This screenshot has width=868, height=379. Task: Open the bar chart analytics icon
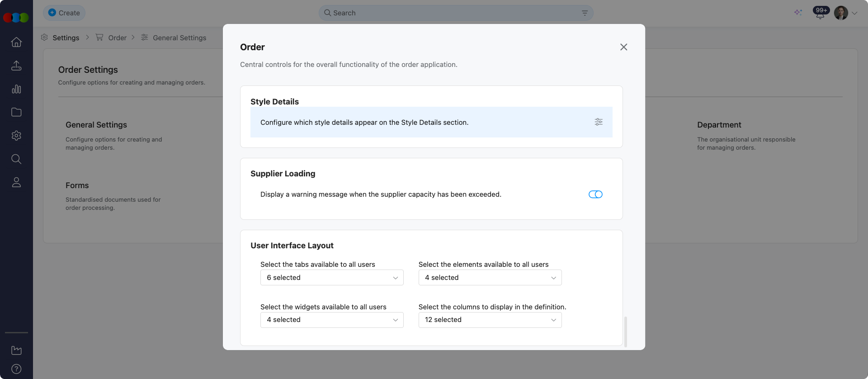click(x=16, y=89)
